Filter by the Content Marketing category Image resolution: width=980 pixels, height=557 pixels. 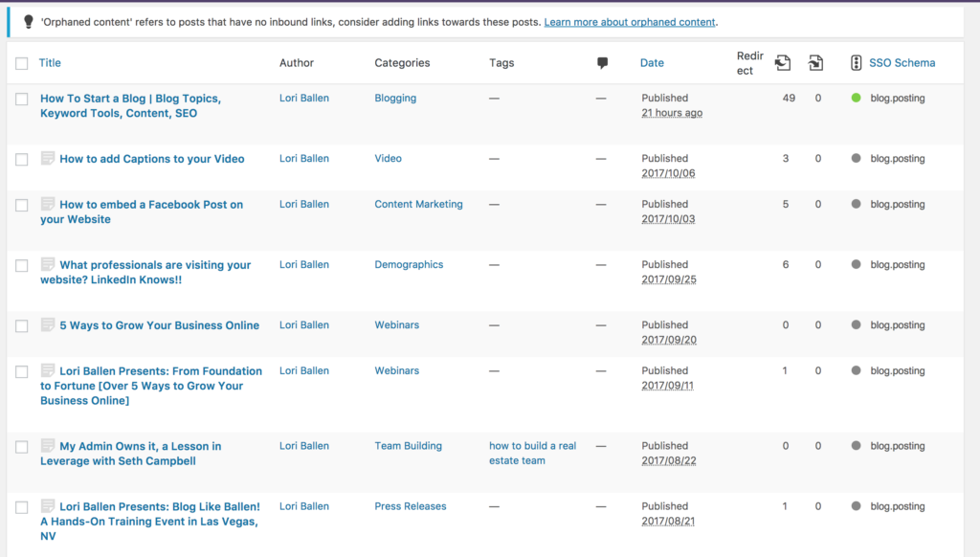[x=419, y=204]
